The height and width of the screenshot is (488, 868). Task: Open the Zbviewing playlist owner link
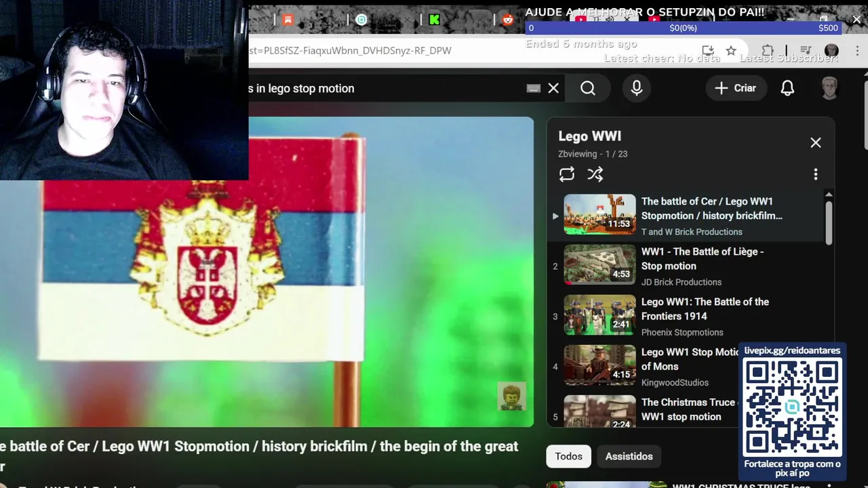click(577, 154)
